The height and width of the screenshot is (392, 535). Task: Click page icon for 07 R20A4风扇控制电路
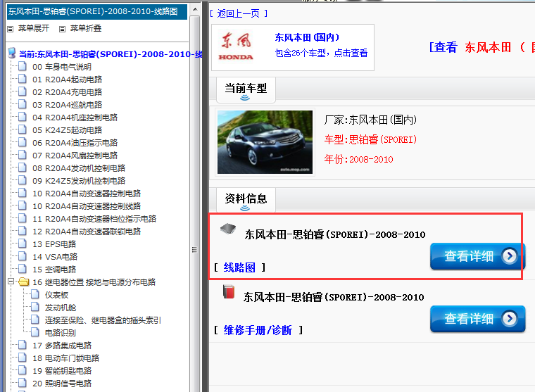23,155
